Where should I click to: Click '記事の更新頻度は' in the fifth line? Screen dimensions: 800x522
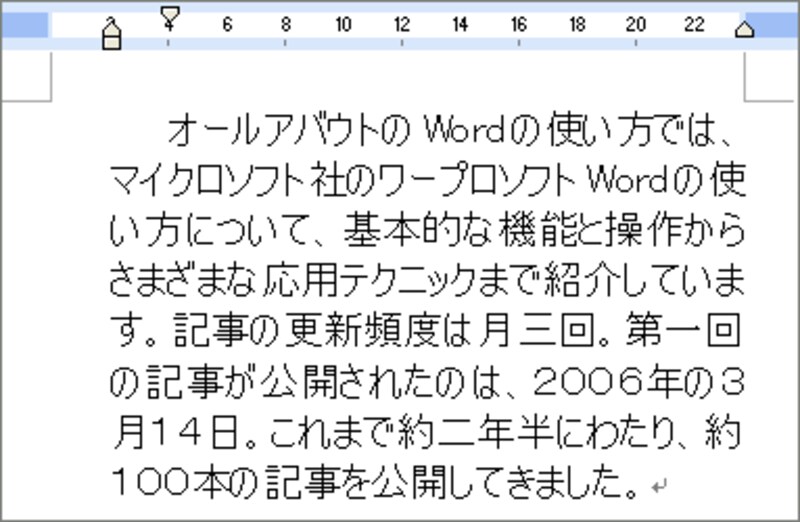pyautogui.click(x=322, y=331)
